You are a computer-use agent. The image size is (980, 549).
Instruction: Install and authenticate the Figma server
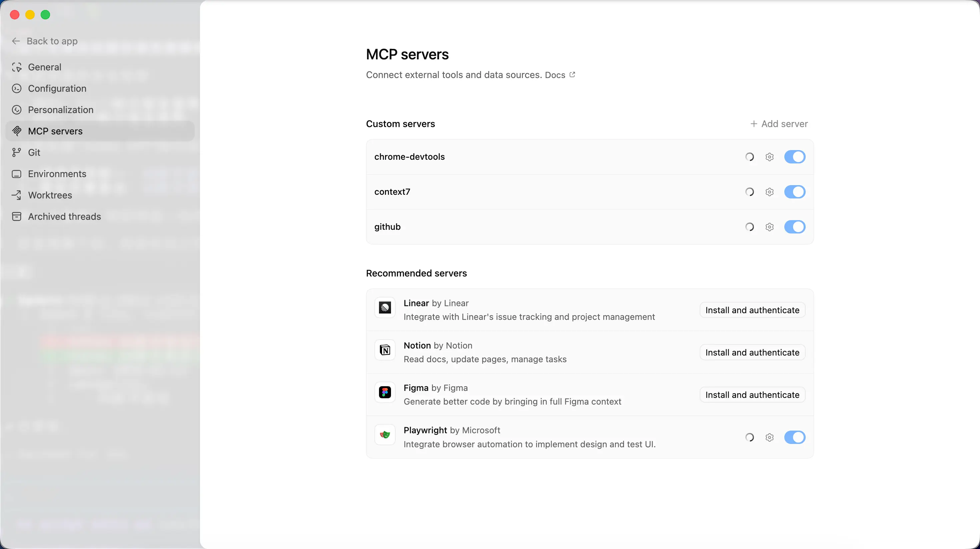[x=752, y=395]
